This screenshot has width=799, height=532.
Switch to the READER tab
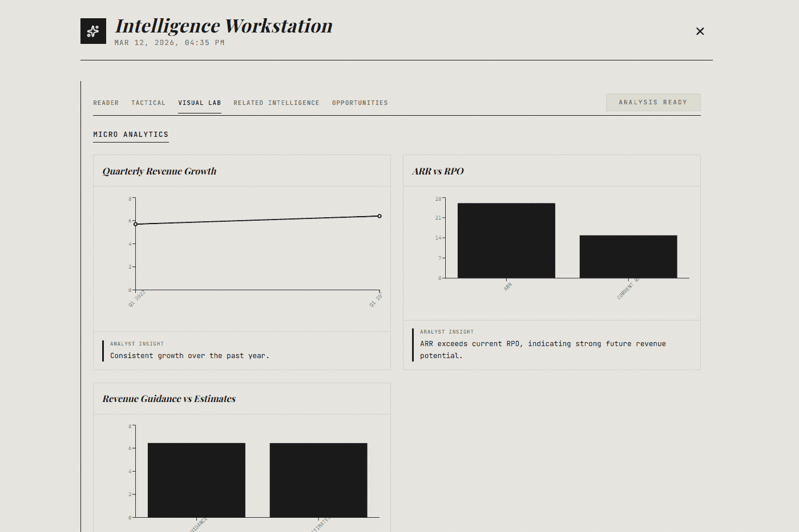pos(106,103)
